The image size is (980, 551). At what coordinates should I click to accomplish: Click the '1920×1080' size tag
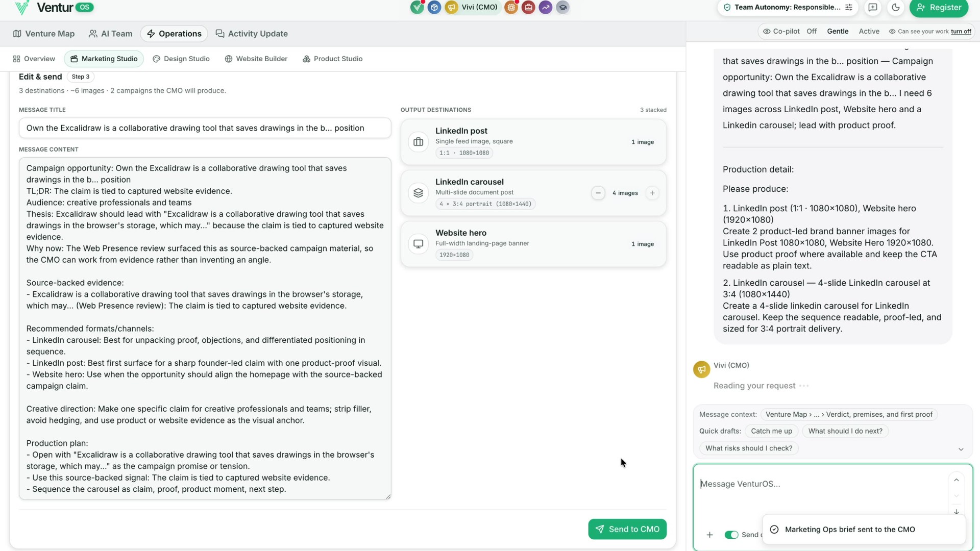click(x=454, y=255)
